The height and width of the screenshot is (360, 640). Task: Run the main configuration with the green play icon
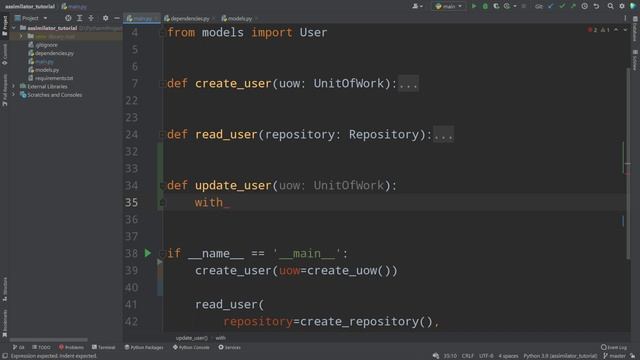coord(474,6)
